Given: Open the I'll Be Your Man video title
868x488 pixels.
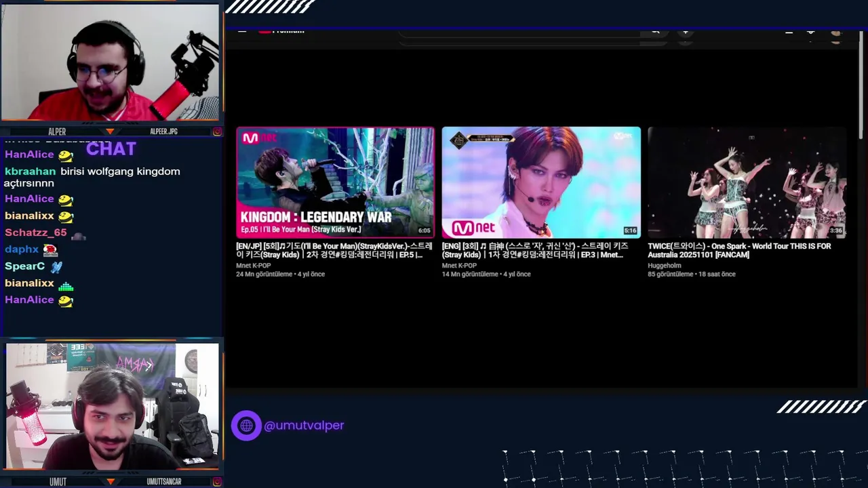Looking at the screenshot, I should [334, 251].
